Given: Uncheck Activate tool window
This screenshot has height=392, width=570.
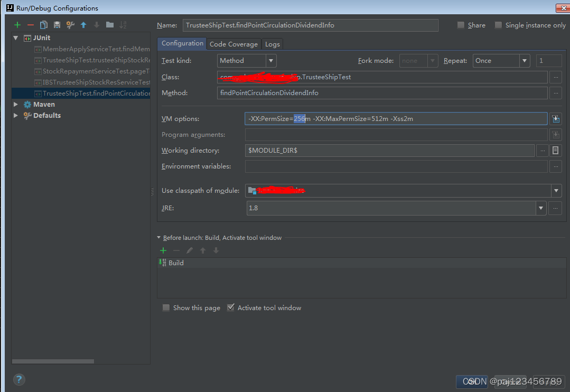Looking at the screenshot, I should coord(231,307).
